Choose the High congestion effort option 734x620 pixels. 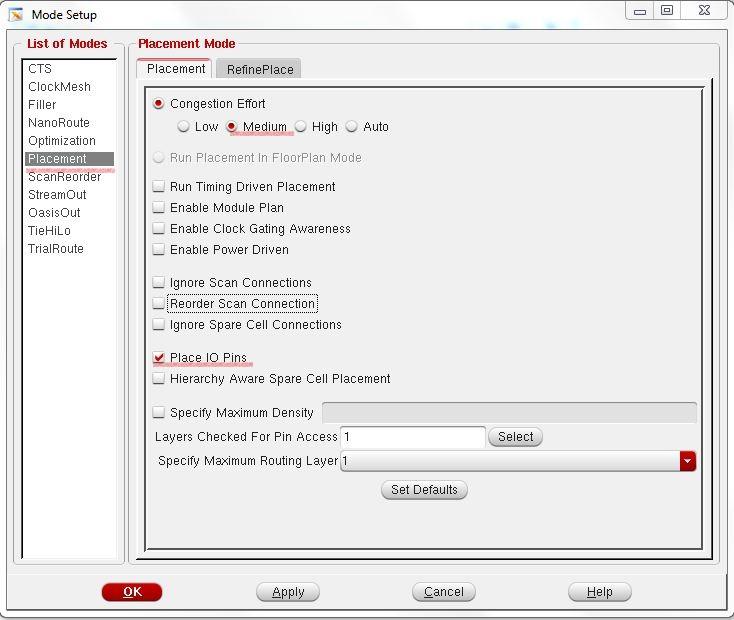pyautogui.click(x=301, y=127)
